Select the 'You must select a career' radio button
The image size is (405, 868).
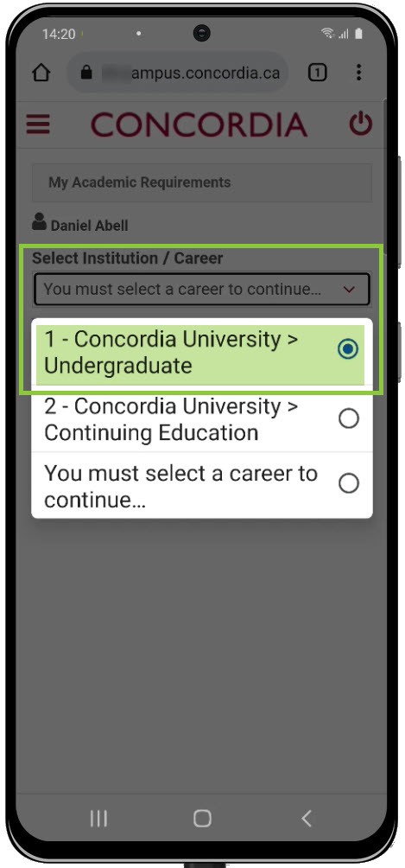tap(349, 483)
